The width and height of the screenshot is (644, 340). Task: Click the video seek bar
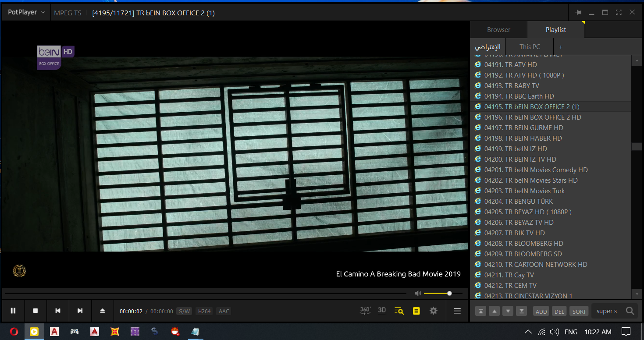tap(206, 293)
